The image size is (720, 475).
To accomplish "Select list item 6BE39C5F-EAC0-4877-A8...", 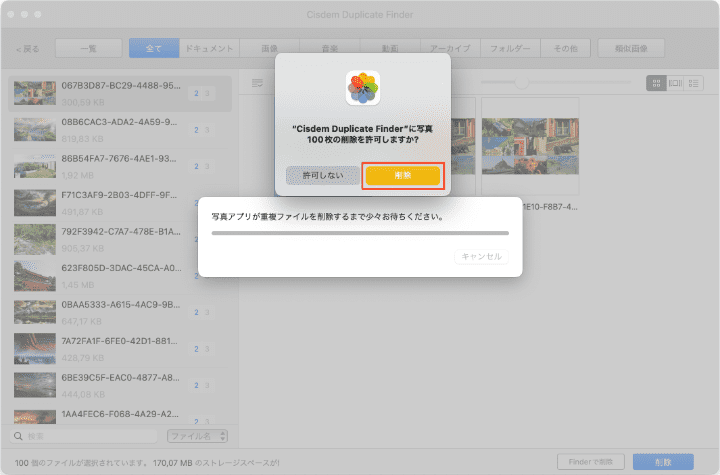I will pyautogui.click(x=120, y=385).
